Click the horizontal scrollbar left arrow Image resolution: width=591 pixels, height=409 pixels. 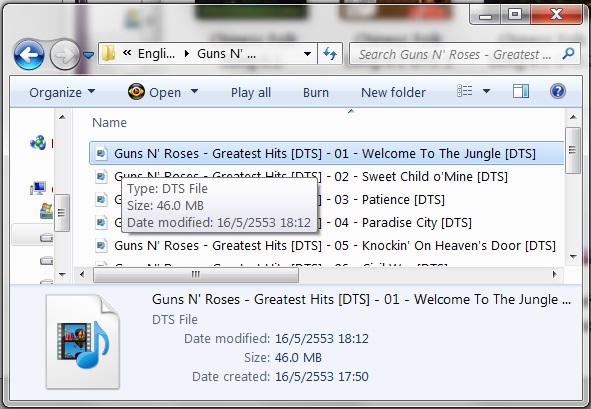point(82,274)
